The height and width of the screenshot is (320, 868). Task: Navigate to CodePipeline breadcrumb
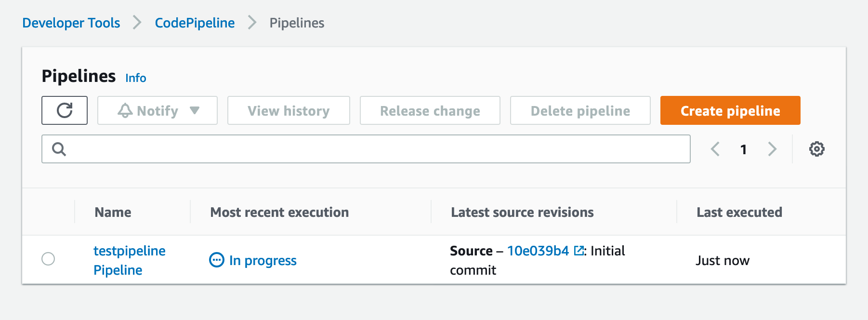point(195,23)
